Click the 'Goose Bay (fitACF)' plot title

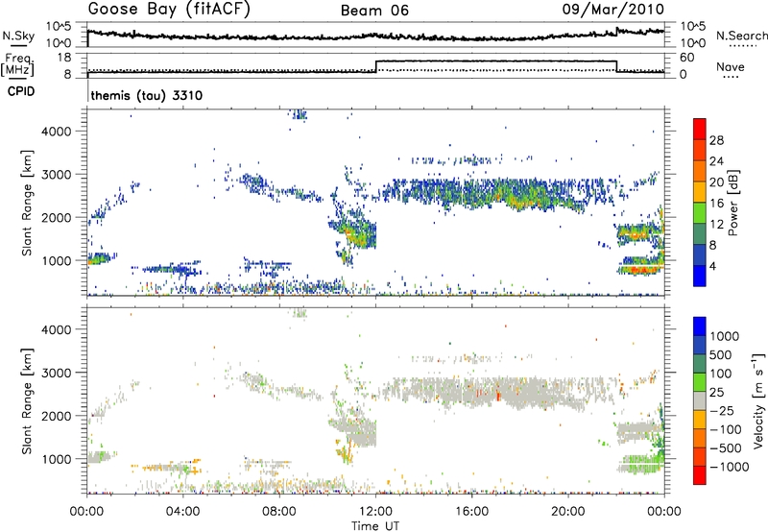[169, 10]
